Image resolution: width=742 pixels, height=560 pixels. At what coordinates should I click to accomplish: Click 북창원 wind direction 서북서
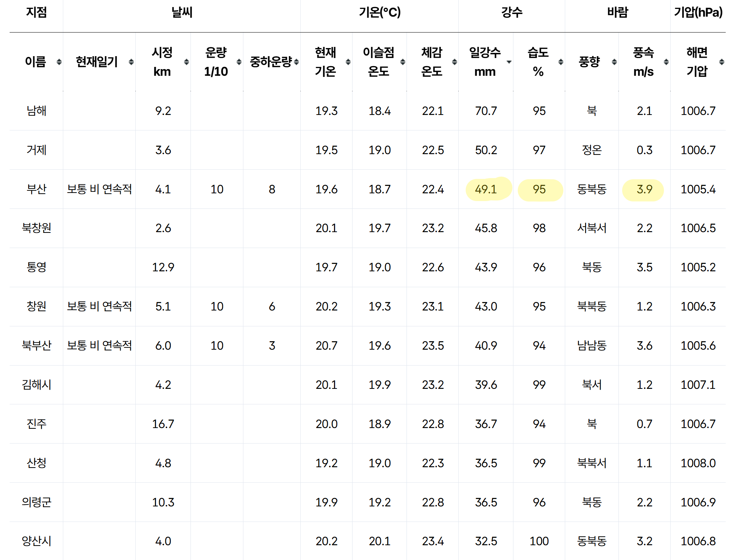click(x=592, y=228)
